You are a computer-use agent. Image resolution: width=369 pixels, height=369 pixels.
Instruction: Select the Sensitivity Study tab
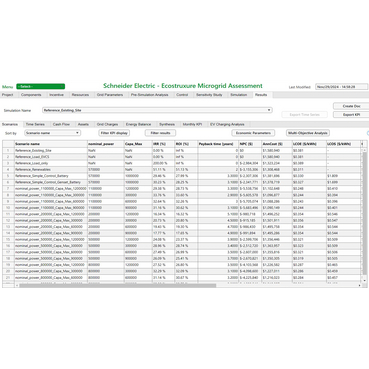click(209, 95)
